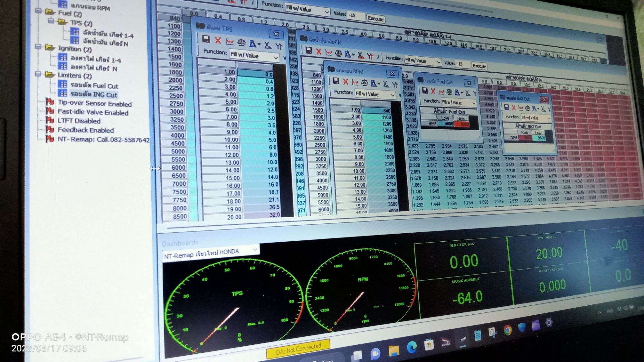Image resolution: width=644 pixels, height=362 pixels.
Task: Select the Fuel Cut High RPM red cell
Action: tap(462, 124)
